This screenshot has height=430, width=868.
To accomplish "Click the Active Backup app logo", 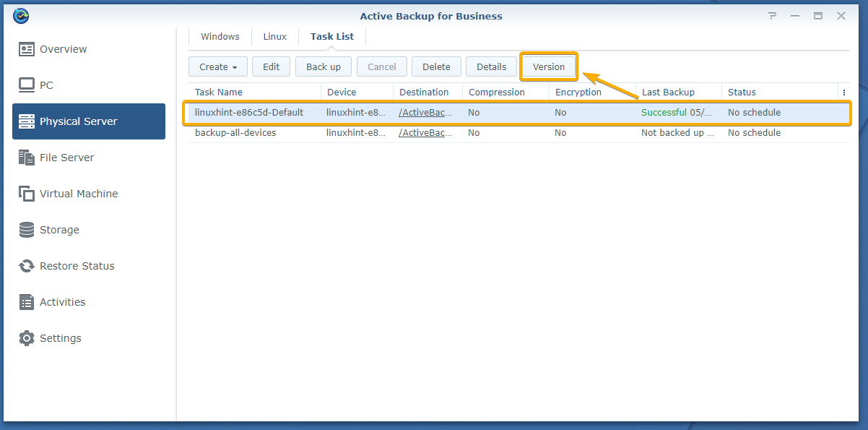I will coord(21,16).
